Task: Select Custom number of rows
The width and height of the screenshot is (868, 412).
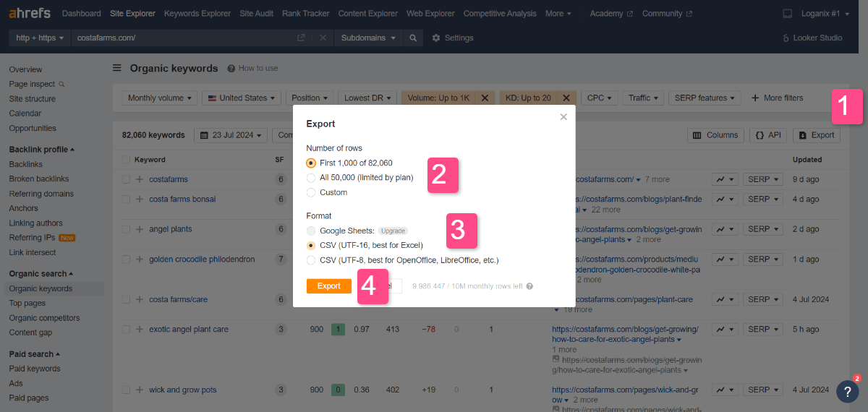Action: pyautogui.click(x=311, y=192)
